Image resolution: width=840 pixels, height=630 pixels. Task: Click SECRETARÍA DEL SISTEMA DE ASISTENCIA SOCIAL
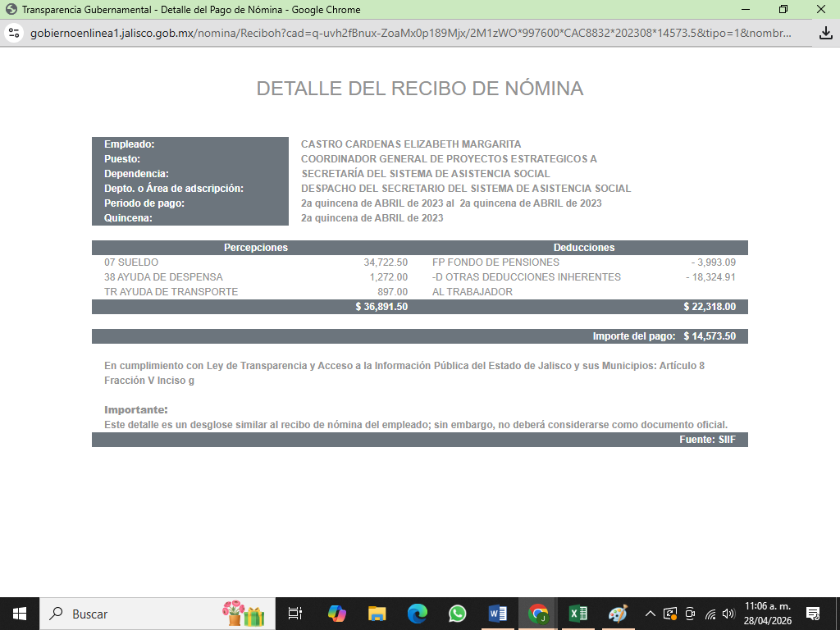pyautogui.click(x=426, y=174)
